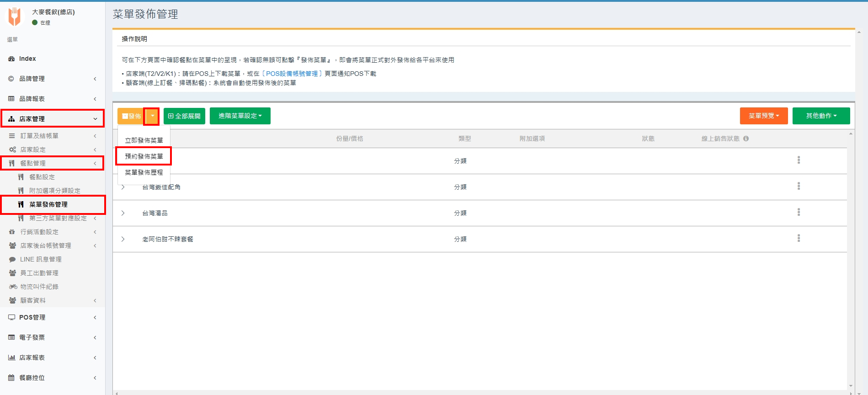
Task: Follow the POS設備帳號管理 link
Action: coord(292,74)
